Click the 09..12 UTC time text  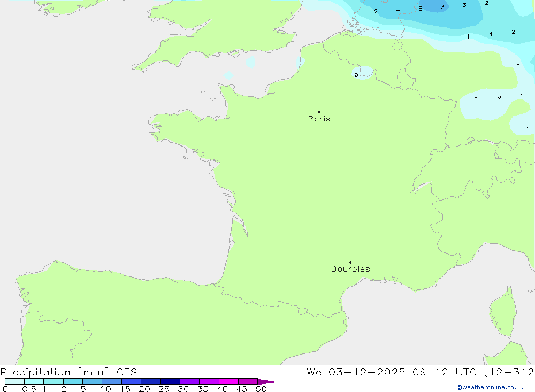coord(445,372)
